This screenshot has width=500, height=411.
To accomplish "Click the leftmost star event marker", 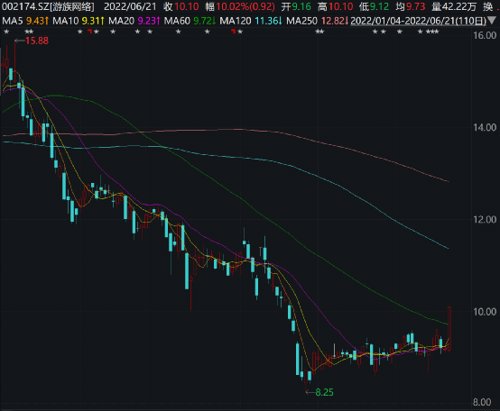I will coord(6,32).
